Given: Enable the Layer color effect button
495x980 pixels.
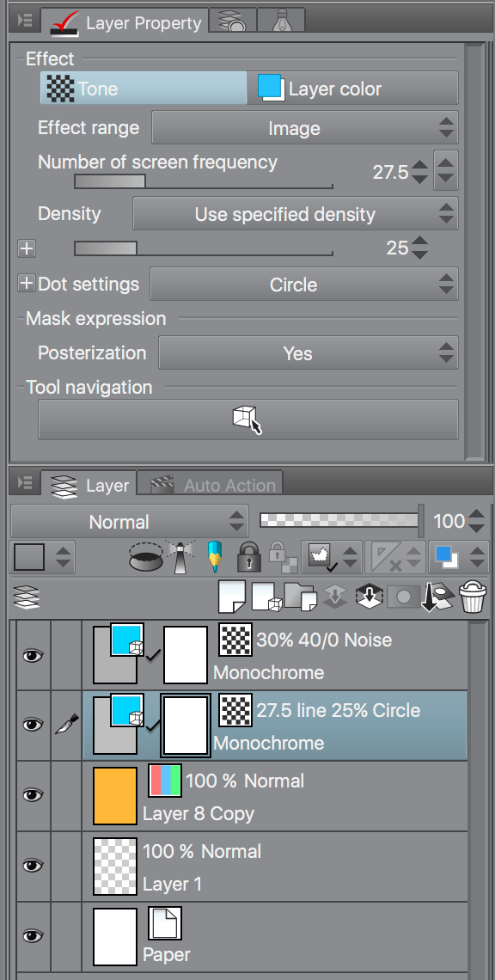Looking at the screenshot, I should (353, 88).
